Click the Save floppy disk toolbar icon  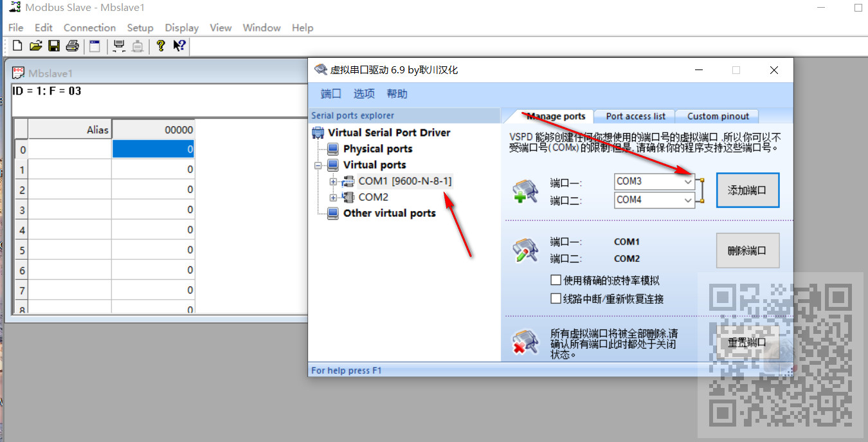click(x=54, y=46)
